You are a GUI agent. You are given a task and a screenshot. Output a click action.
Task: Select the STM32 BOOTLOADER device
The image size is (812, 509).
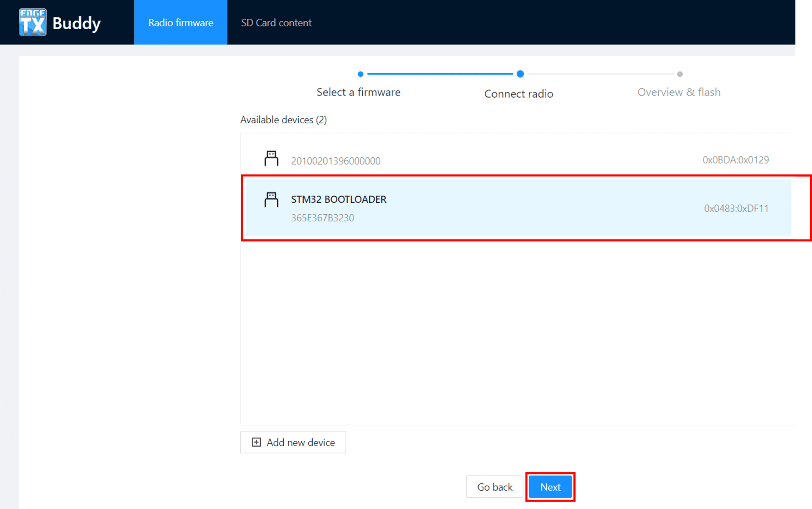click(338, 200)
